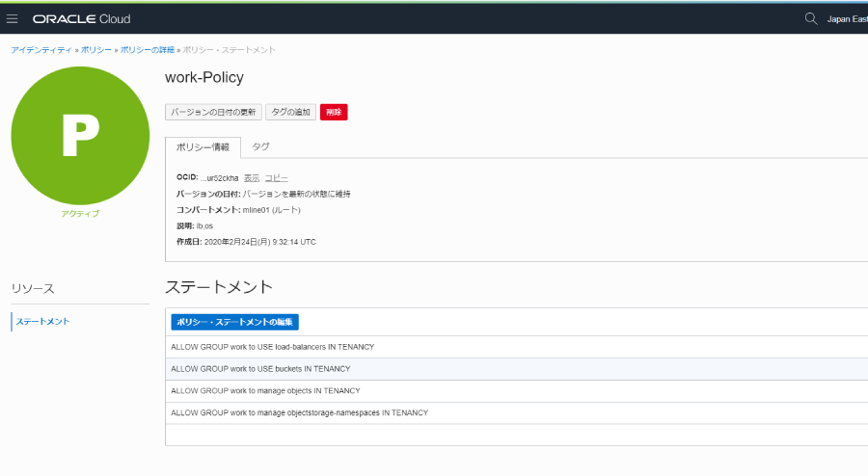Screen dimensions: 868x476
Task: Click the アクティブ status label
Action: [x=80, y=213]
